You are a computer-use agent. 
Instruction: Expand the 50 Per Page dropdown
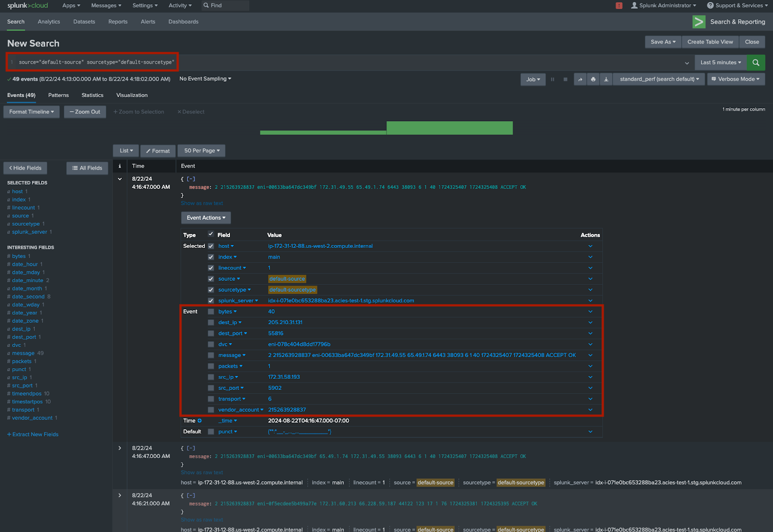201,150
